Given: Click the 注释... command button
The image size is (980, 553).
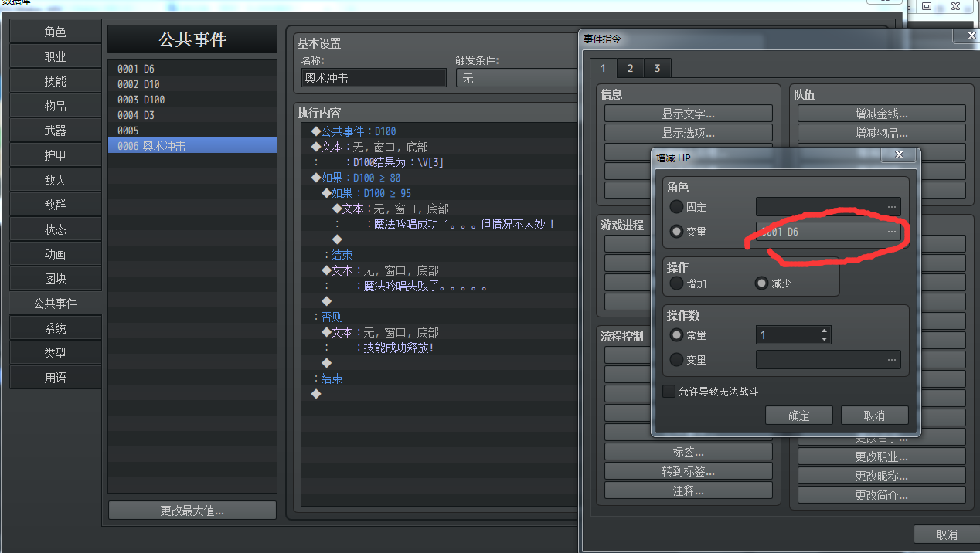Looking at the screenshot, I should (689, 490).
